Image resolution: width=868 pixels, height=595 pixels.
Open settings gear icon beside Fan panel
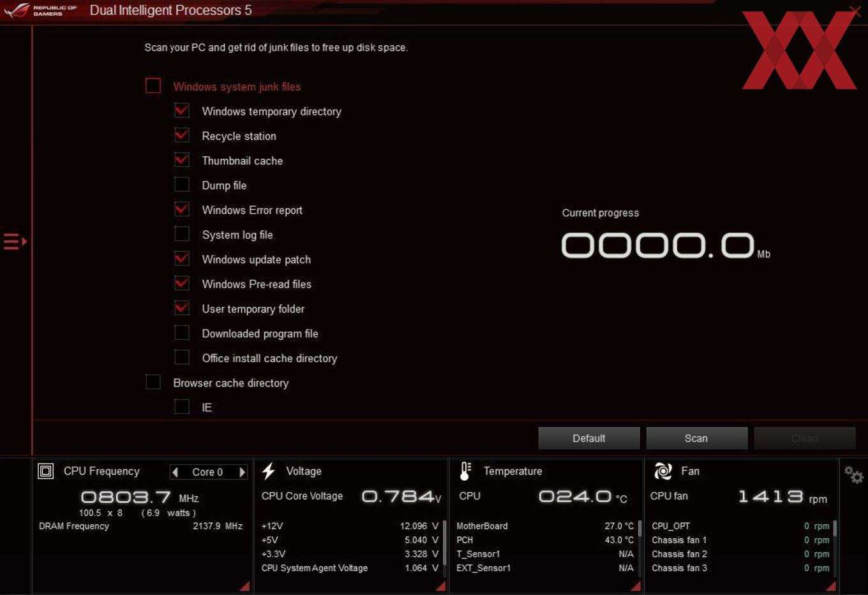853,474
